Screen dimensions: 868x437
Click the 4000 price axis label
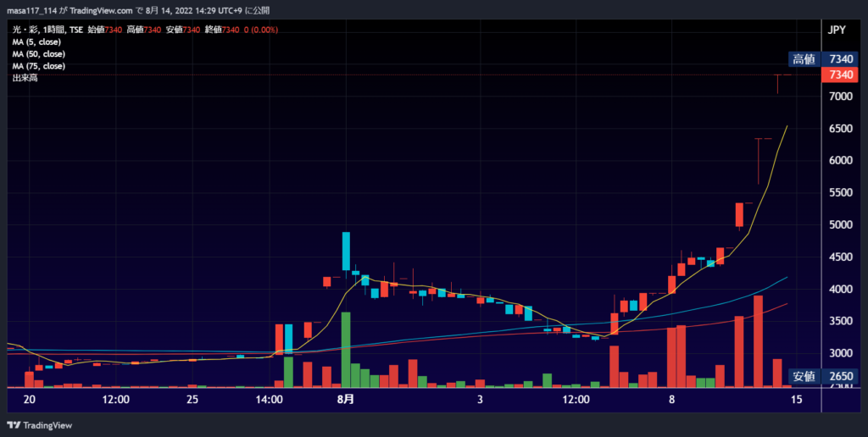pos(841,290)
